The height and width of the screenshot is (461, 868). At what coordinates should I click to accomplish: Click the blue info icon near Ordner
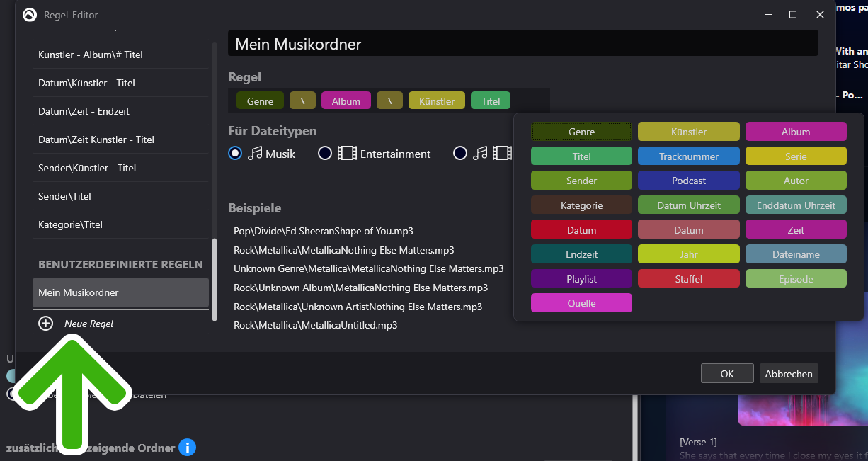pyautogui.click(x=187, y=447)
